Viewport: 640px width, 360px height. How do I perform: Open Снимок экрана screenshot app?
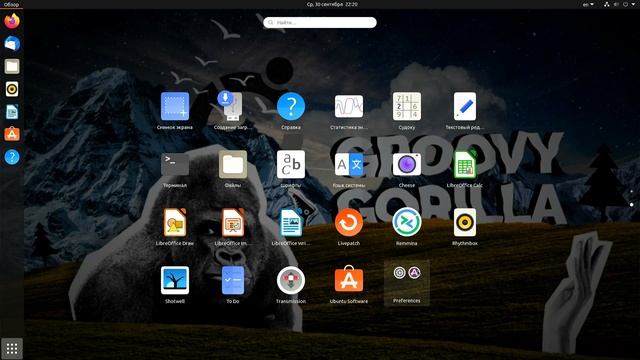pyautogui.click(x=175, y=110)
